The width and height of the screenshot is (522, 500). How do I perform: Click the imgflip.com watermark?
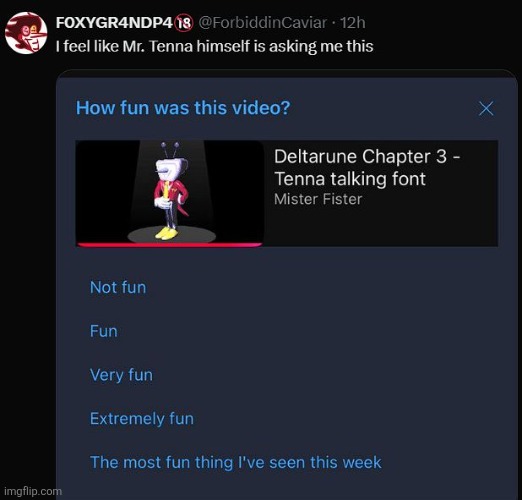point(33,491)
